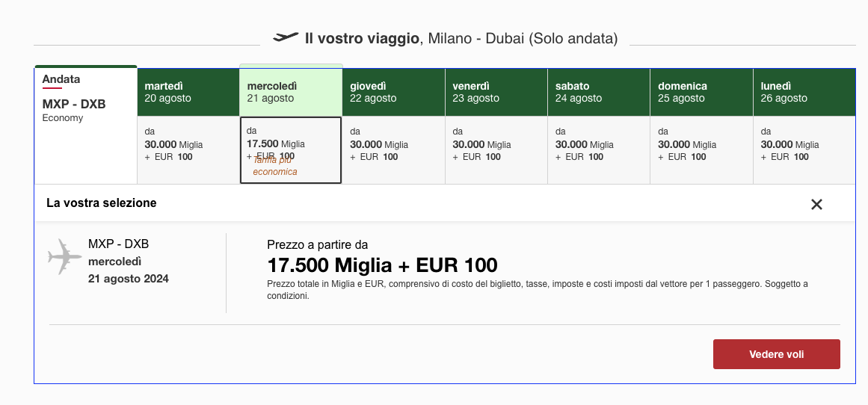
Task: Open the Andata MXP - DXB tab
Action: pos(86,125)
